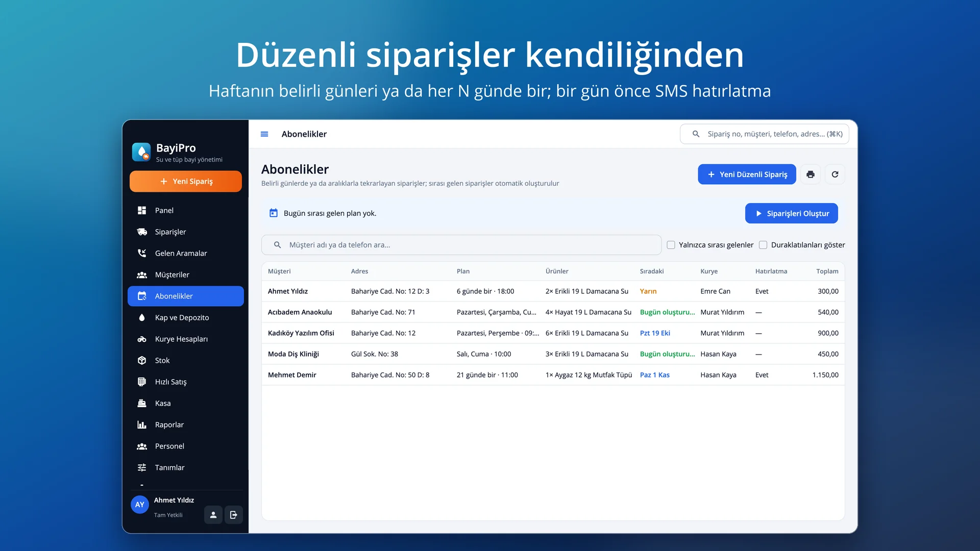
Task: Click the AY avatar circle
Action: coord(140,505)
